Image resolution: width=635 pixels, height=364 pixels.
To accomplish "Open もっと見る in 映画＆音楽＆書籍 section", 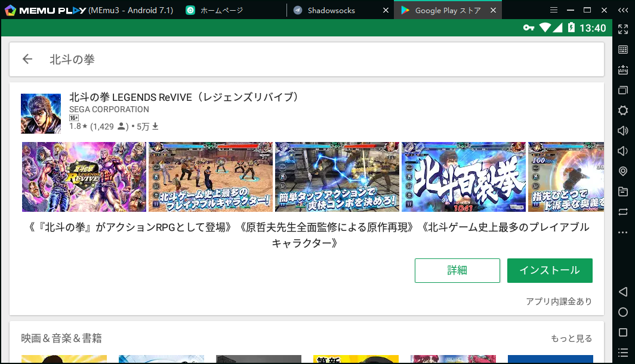I will 571,338.
